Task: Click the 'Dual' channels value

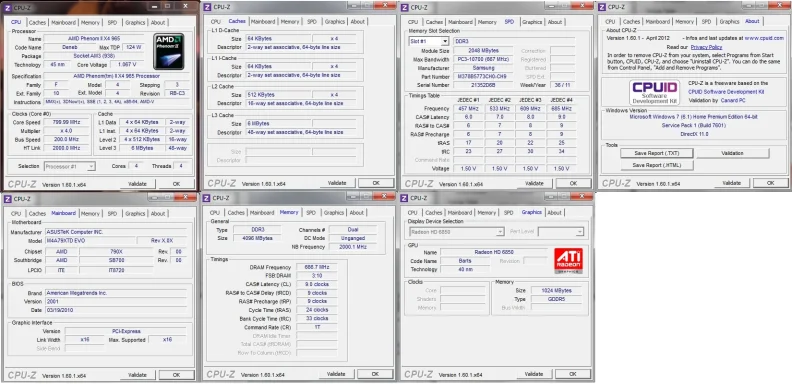Action: (353, 229)
